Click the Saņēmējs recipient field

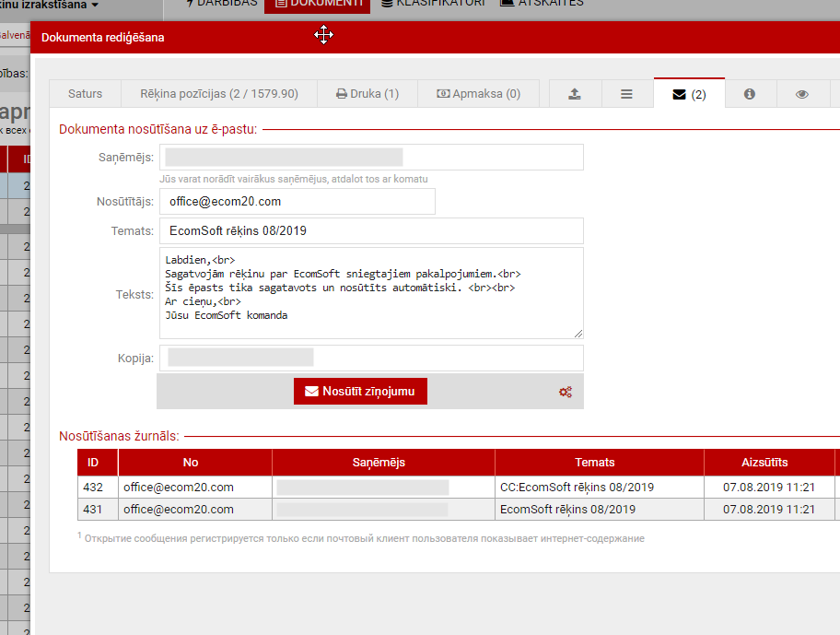(x=371, y=158)
